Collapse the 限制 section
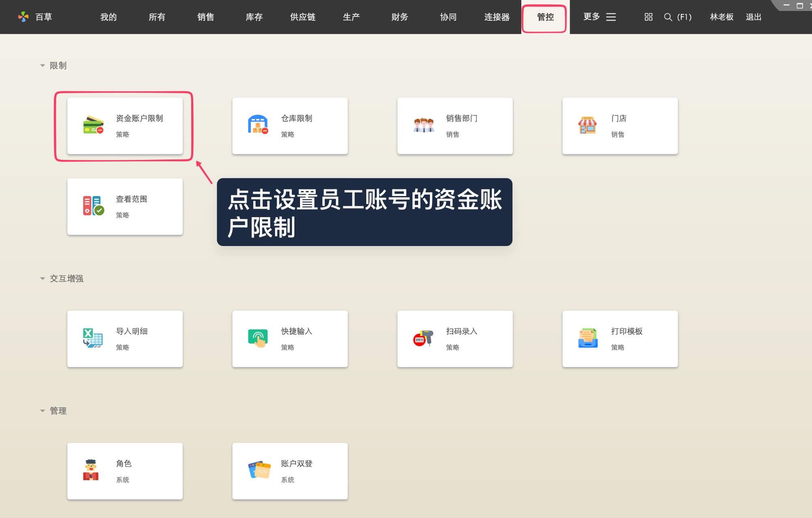812x518 pixels. click(x=42, y=65)
